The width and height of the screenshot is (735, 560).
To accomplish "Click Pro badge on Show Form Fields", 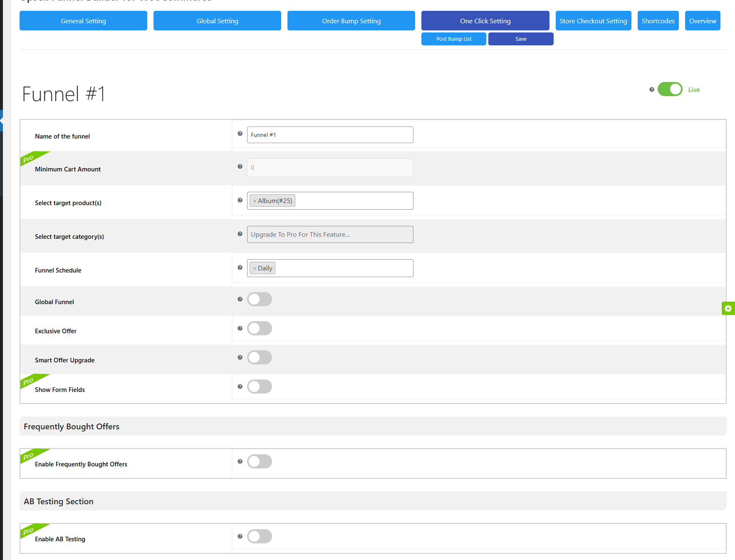I will point(30,381).
